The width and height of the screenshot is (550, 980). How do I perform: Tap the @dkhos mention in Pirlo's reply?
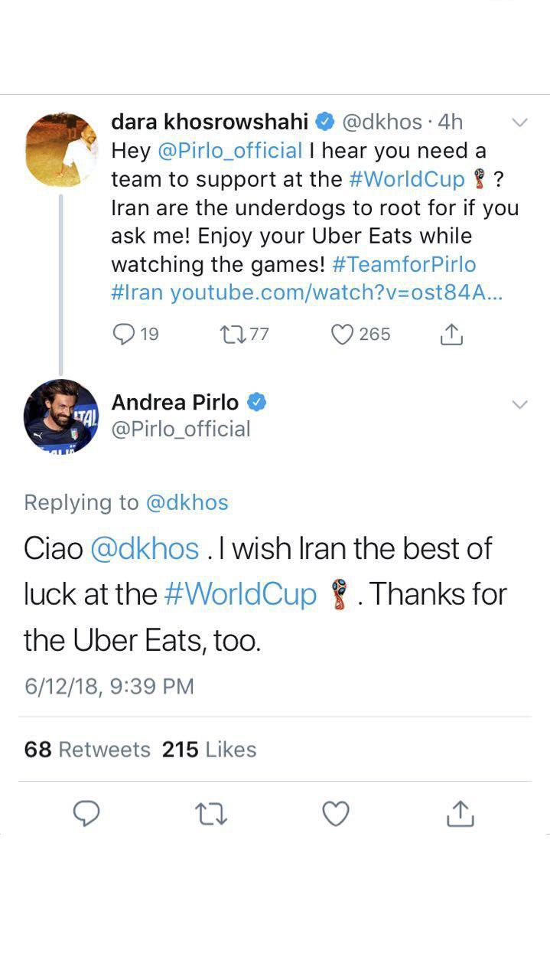click(145, 549)
